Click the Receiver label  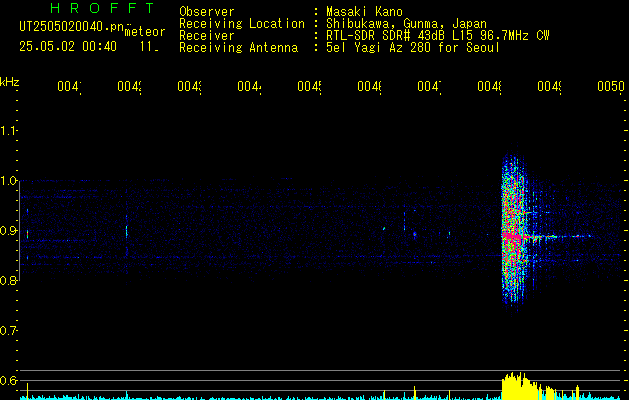click(207, 36)
